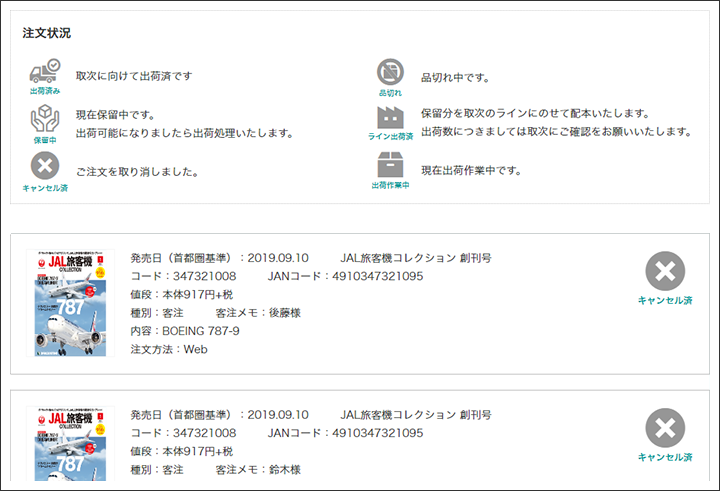Click the 保留中 hands-holding-box icon
This screenshot has width=720, height=491.
click(45, 119)
